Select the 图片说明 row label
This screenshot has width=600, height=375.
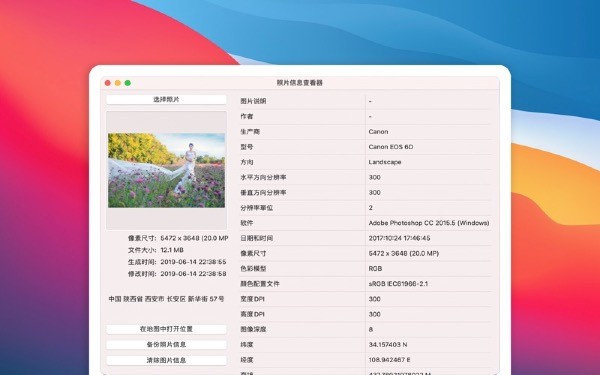click(x=253, y=101)
